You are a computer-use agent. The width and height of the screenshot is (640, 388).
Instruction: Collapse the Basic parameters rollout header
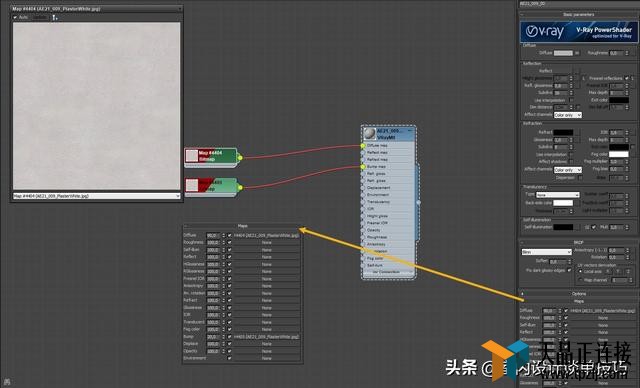point(578,14)
